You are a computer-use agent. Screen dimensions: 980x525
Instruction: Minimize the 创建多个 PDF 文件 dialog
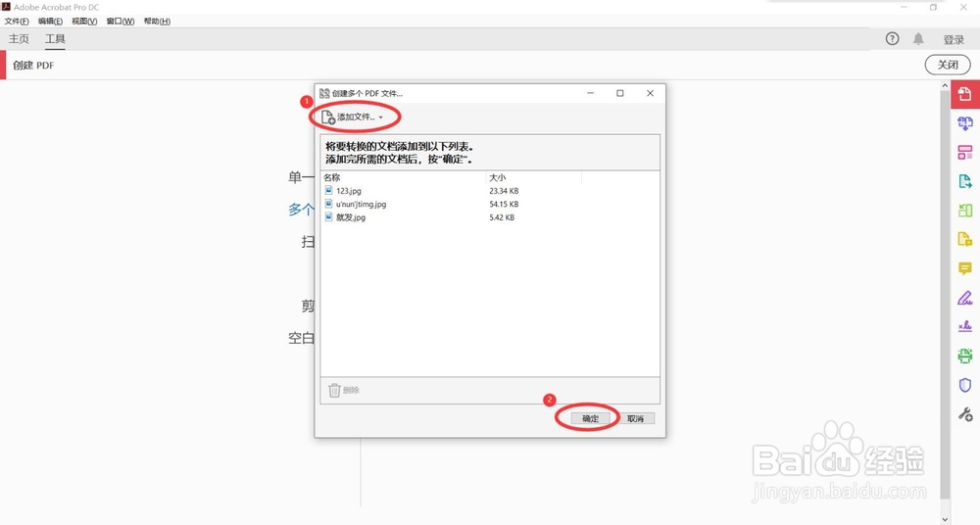590,93
